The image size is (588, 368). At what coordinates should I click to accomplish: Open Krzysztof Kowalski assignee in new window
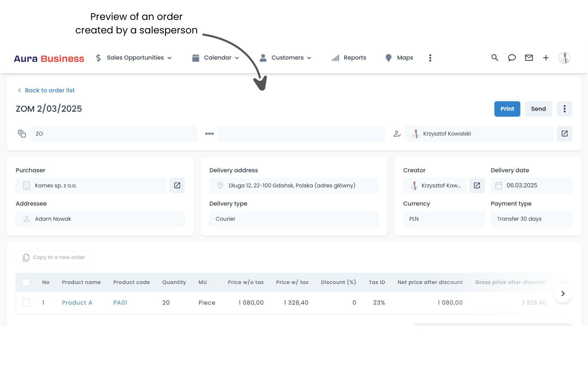(x=564, y=134)
